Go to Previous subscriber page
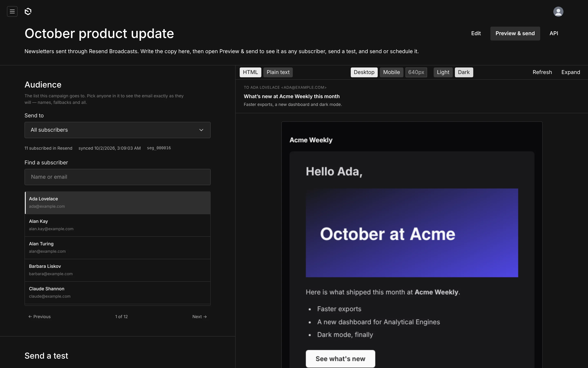The image size is (588, 368). coord(40,317)
